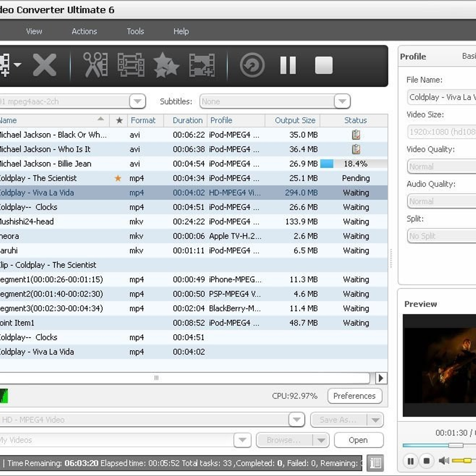Open the Split combo box No Split
476x476 pixels.
coord(441,236)
